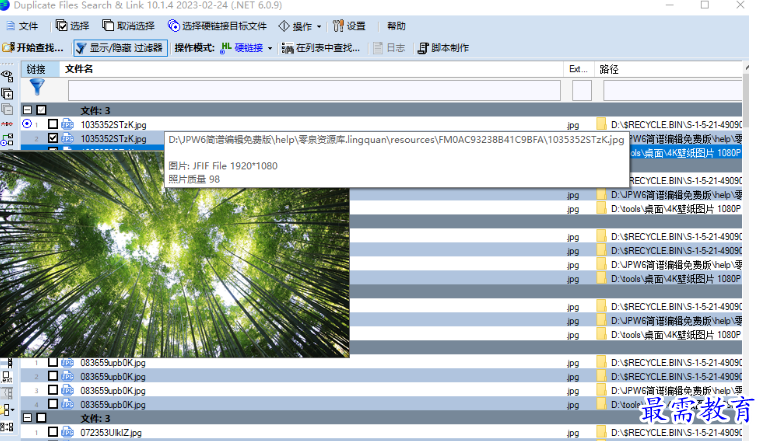Click the collapse all groups icon in sidebar
Image resolution: width=763 pixels, height=441 pixels.
[7, 109]
